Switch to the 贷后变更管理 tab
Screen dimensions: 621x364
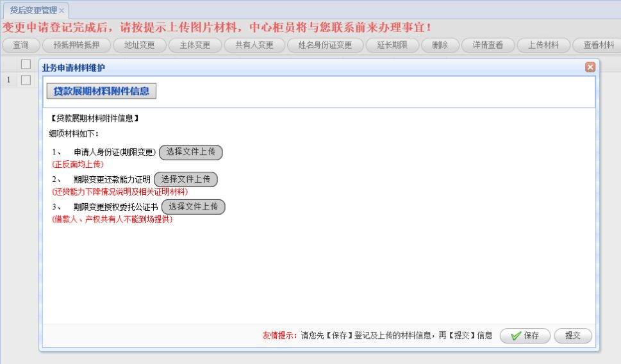[x=34, y=11]
